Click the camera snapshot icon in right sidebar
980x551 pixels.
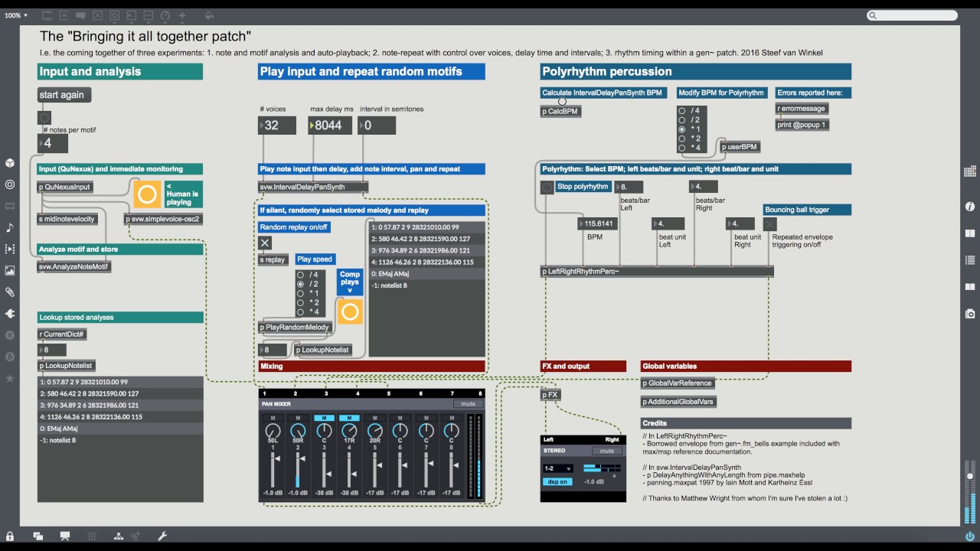tap(970, 314)
